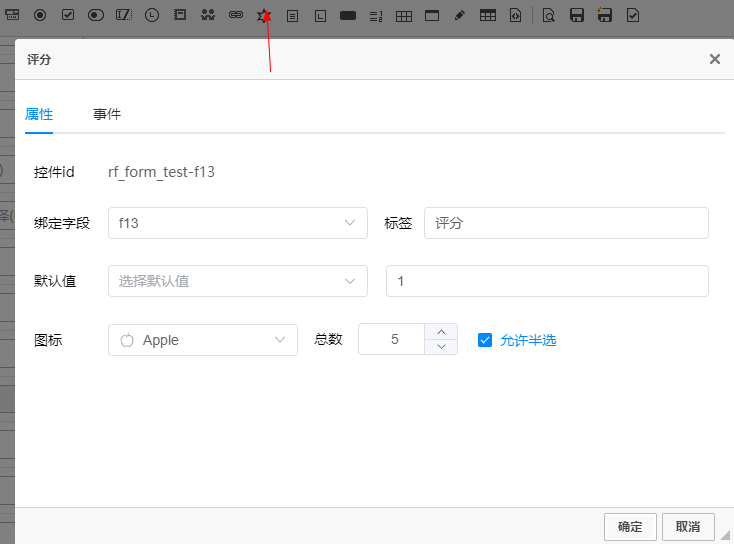Open the 绑定字段 dropdown showing f13
The height and width of the screenshot is (544, 734).
(x=238, y=223)
